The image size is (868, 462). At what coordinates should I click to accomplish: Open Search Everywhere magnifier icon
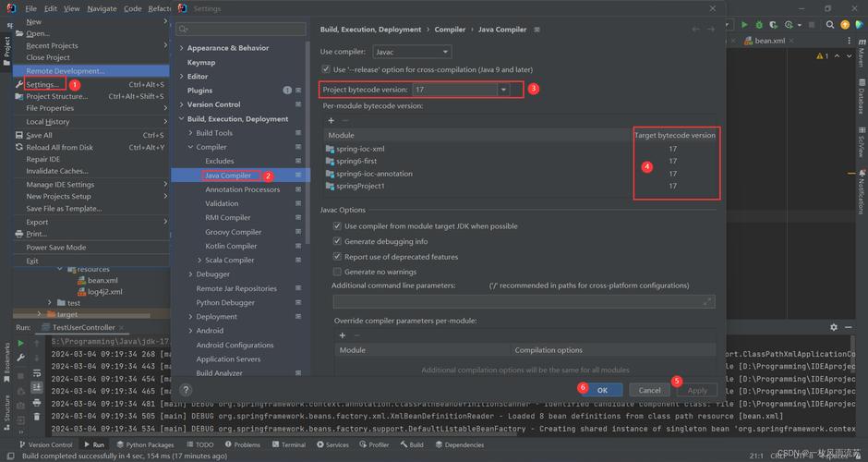click(828, 25)
